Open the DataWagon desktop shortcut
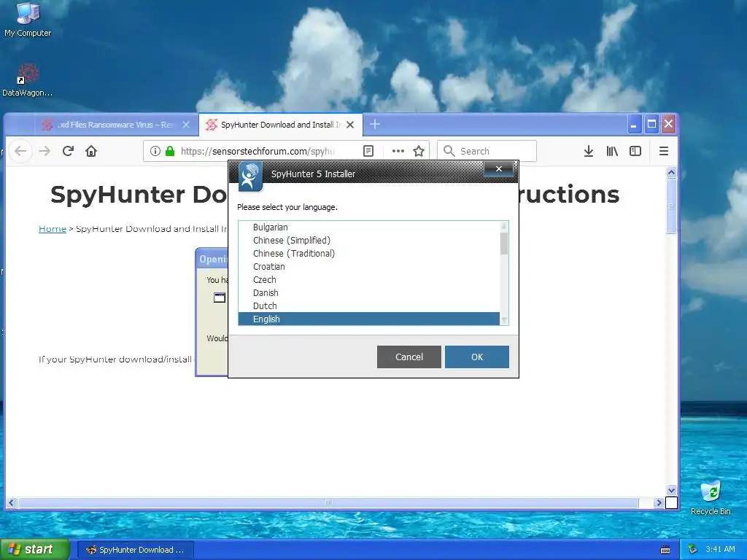747x560 pixels. (28, 80)
